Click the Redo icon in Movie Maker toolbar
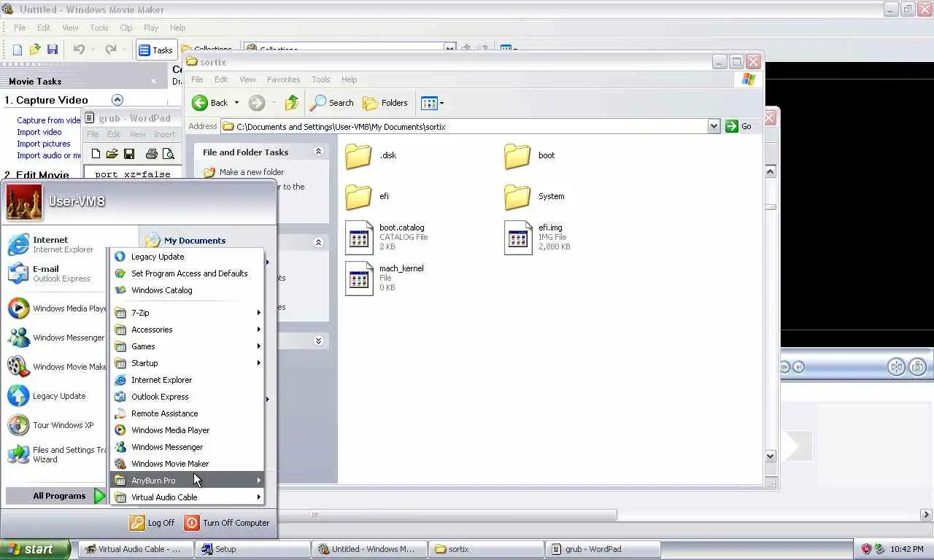 click(110, 50)
